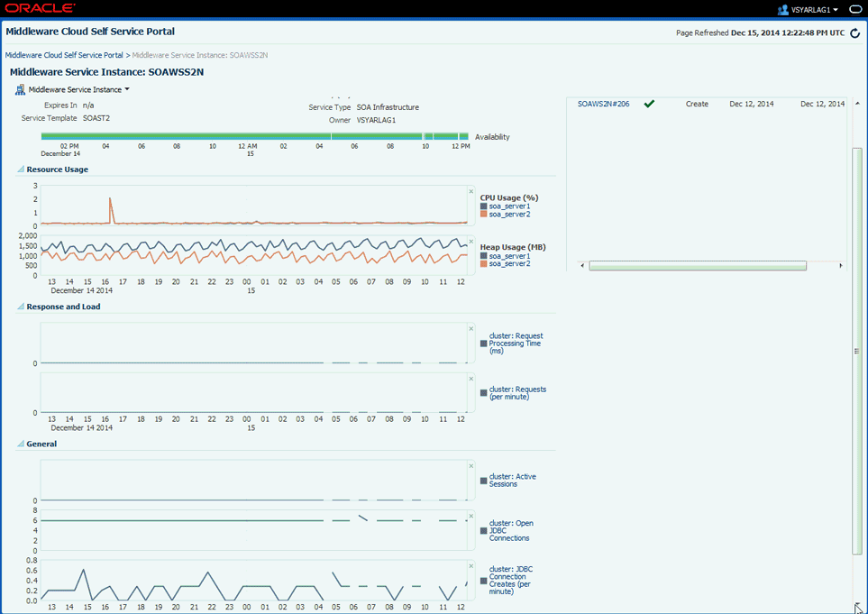This screenshot has width=868, height=614.
Task: Click left scroll arrow of requests table
Action: (x=581, y=266)
